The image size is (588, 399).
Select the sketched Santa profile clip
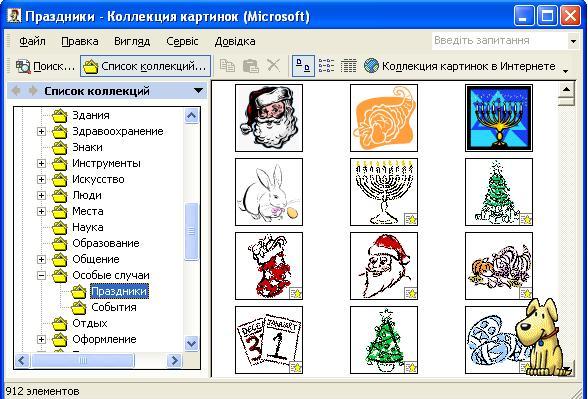(x=384, y=266)
